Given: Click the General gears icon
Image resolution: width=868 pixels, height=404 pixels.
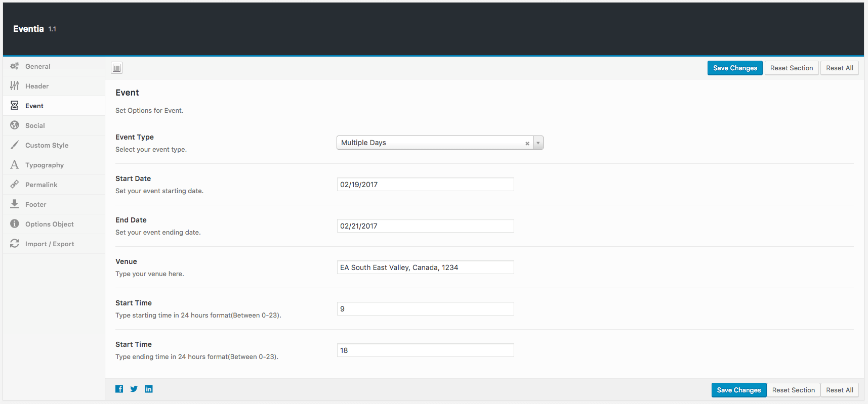Looking at the screenshot, I should pos(15,66).
